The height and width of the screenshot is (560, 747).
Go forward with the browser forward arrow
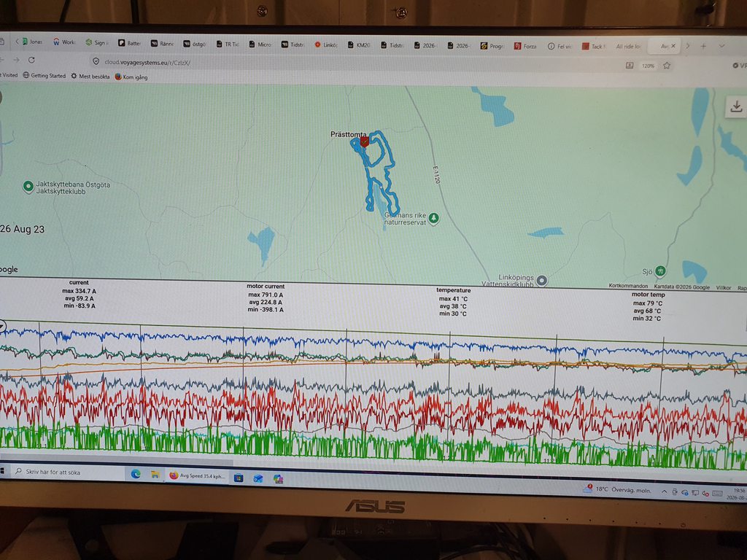pyautogui.click(x=16, y=60)
